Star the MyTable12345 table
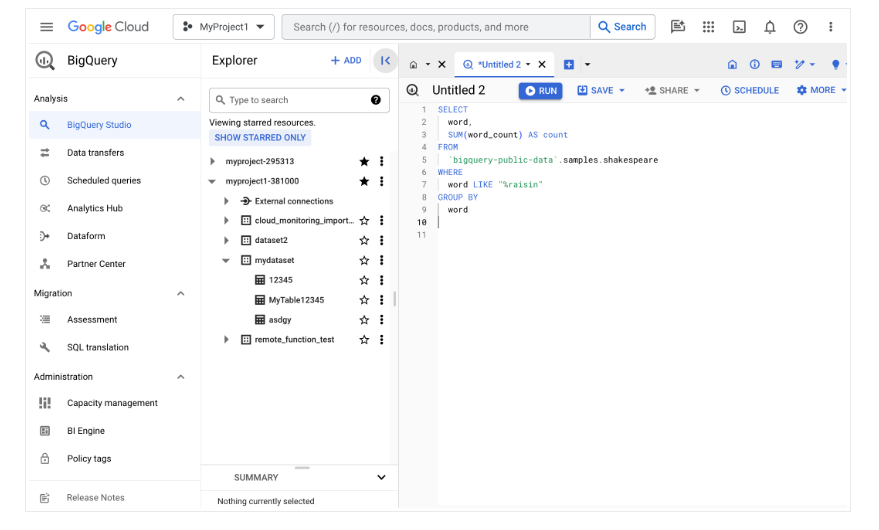The width and height of the screenshot is (879, 530). (364, 300)
